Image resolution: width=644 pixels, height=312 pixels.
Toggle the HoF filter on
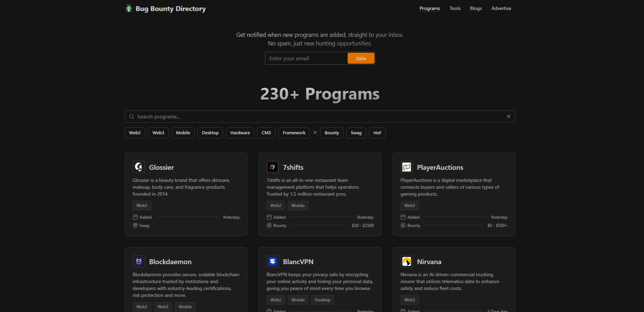(377, 133)
